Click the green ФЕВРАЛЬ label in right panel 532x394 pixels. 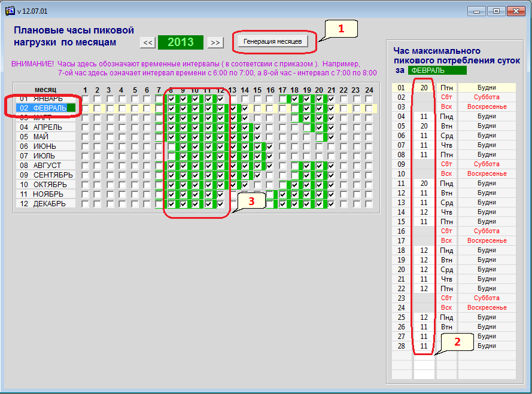(437, 70)
